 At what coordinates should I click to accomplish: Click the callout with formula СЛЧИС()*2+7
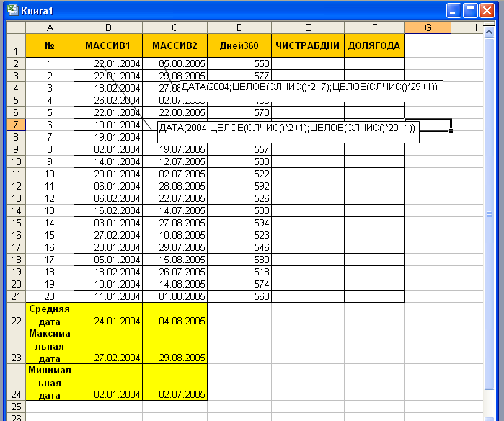[x=311, y=91]
